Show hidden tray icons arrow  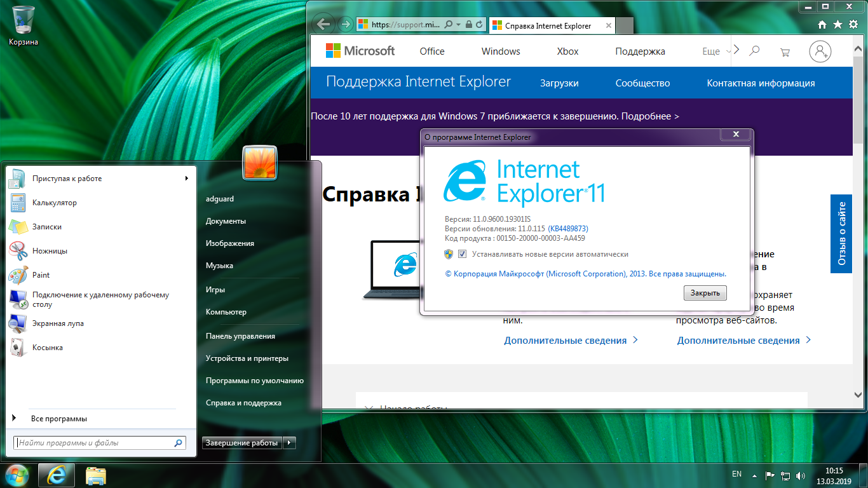[754, 475]
